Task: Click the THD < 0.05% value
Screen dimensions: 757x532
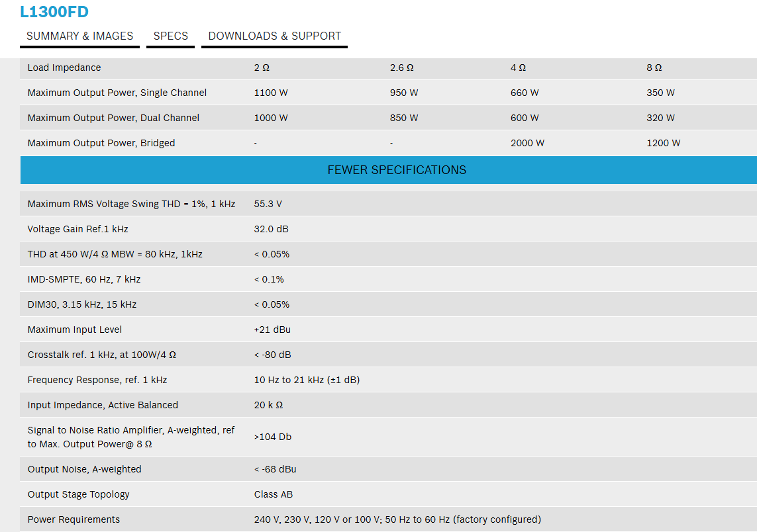Action: 272,253
